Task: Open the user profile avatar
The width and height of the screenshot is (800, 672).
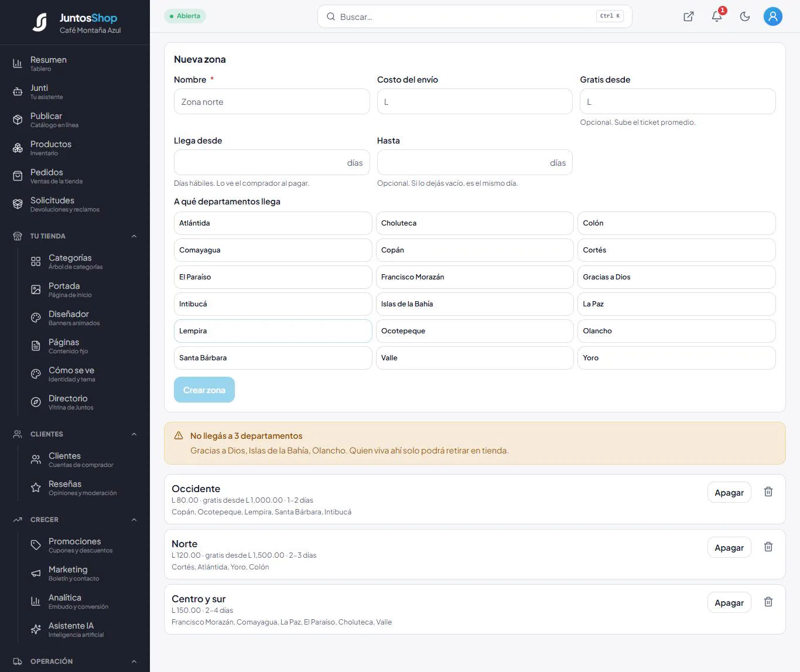Action: (773, 16)
